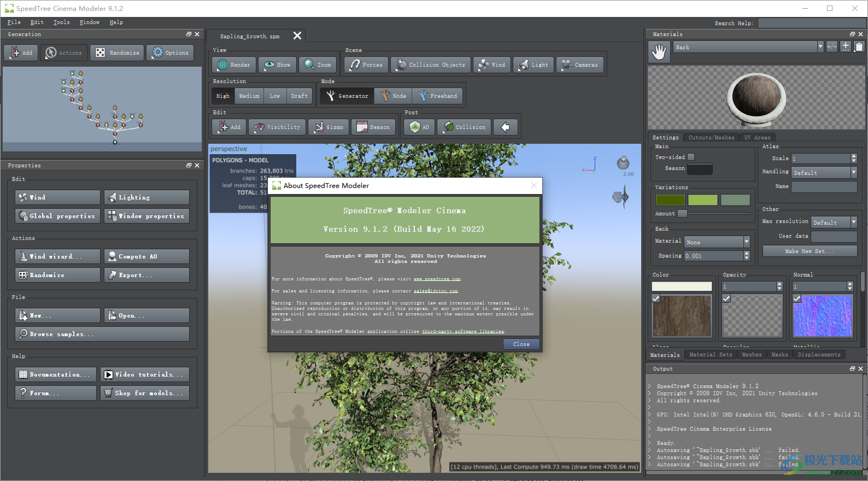Click the trash icon to delete material
Viewport: 868px width, 481px height.
tap(859, 46)
